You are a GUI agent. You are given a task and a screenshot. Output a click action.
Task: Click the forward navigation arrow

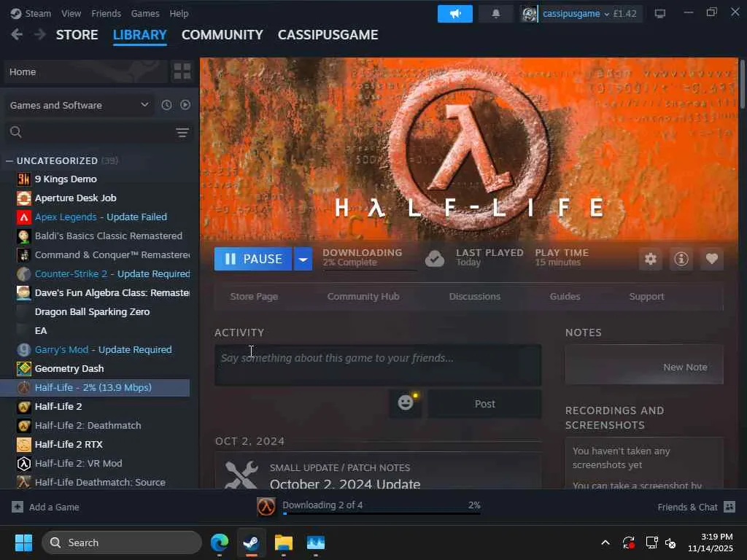coord(40,34)
